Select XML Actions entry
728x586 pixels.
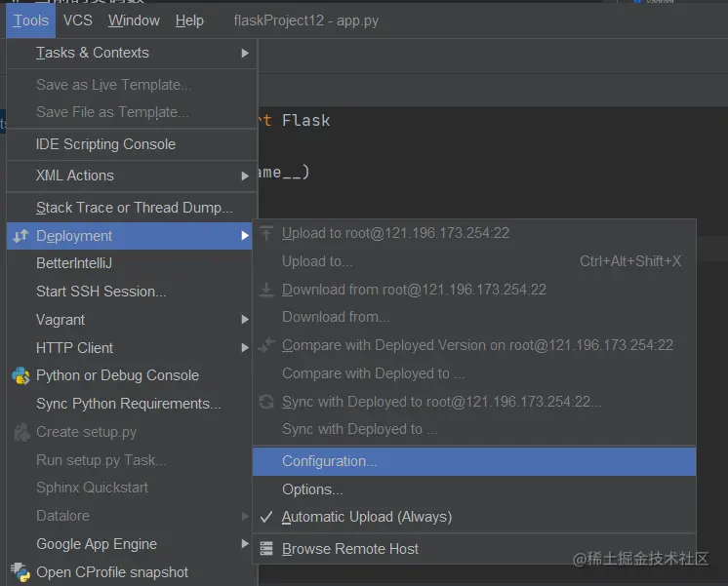(132, 176)
